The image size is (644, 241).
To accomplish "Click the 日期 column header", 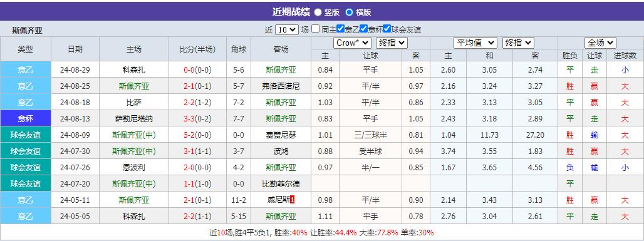I will coord(75,49).
